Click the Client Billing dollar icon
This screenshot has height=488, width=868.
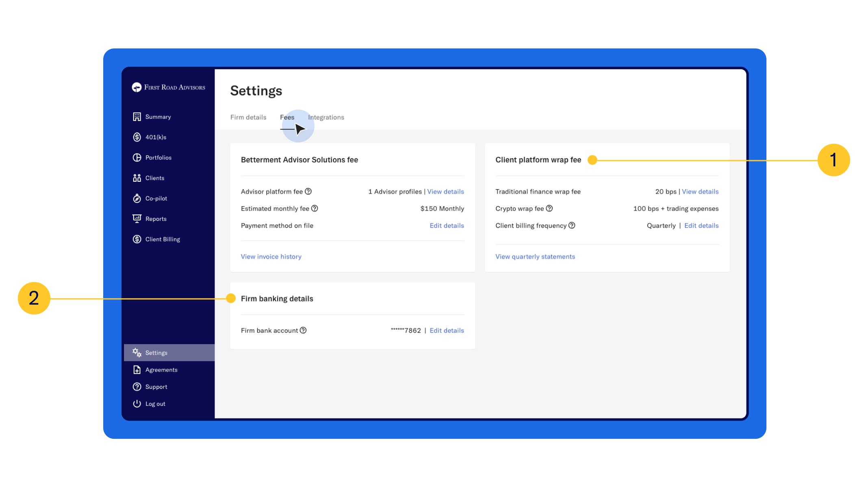tap(137, 239)
